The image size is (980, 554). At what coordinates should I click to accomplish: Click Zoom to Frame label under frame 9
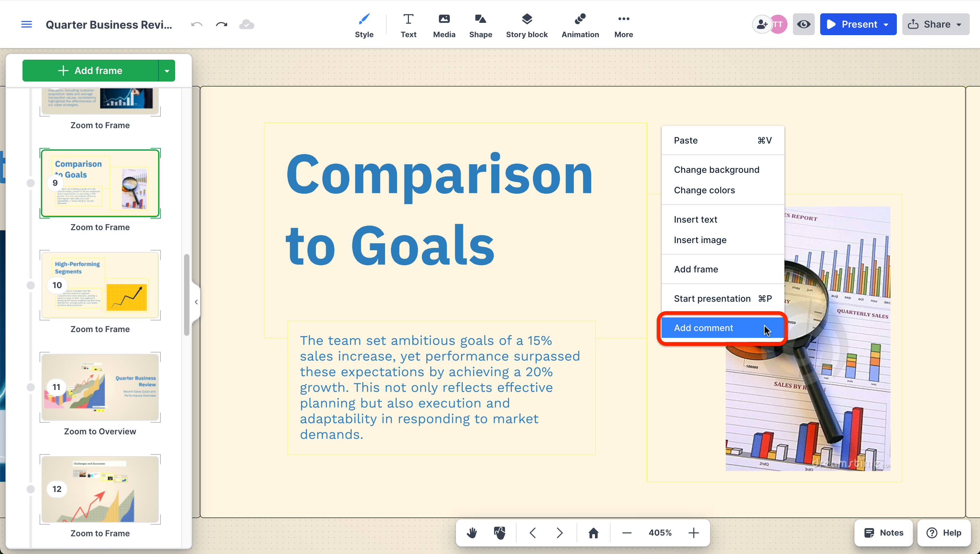(100, 227)
